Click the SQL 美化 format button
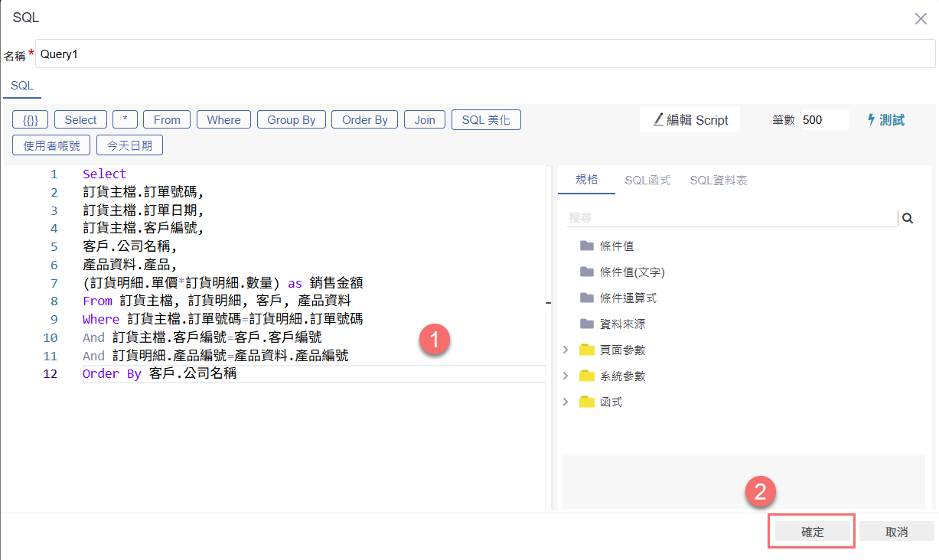The image size is (939, 560). point(486,120)
